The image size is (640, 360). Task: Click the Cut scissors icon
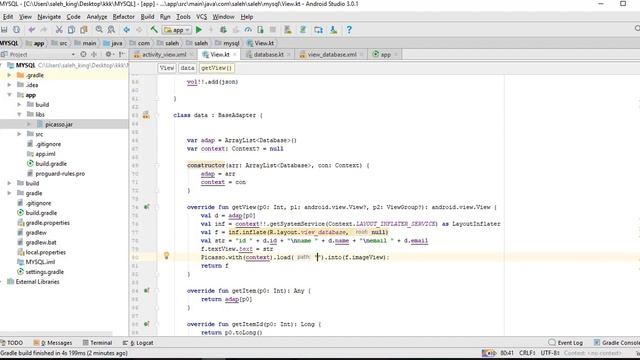pyautogui.click(x=59, y=30)
